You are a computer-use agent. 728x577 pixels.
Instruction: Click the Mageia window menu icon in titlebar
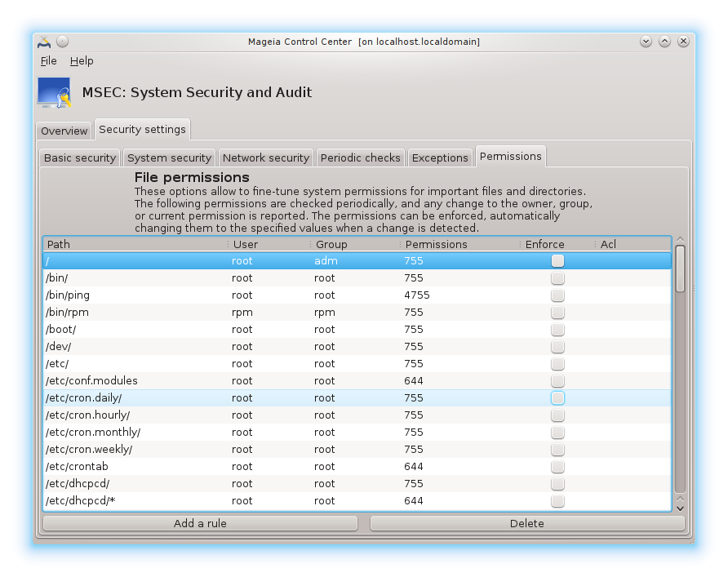click(44, 41)
